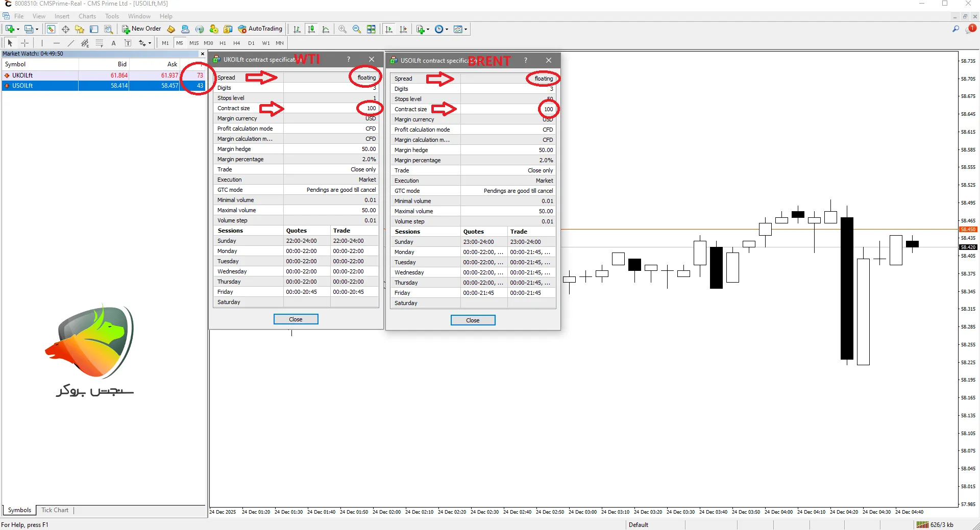Switch to the Tick Chart tab

click(x=55, y=510)
